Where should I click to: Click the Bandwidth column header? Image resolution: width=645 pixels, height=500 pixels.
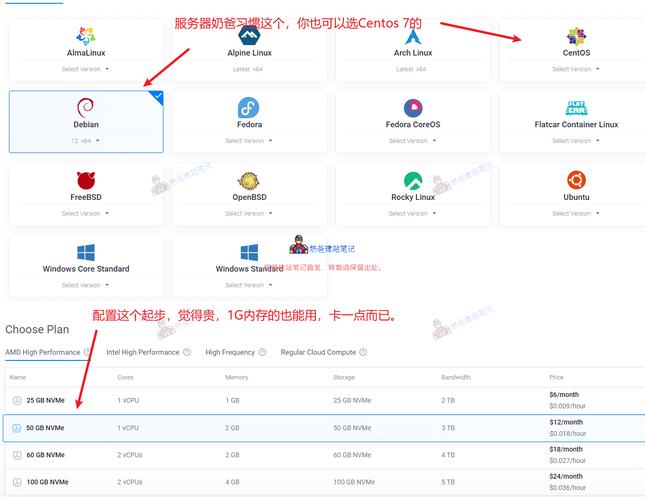pos(456,377)
